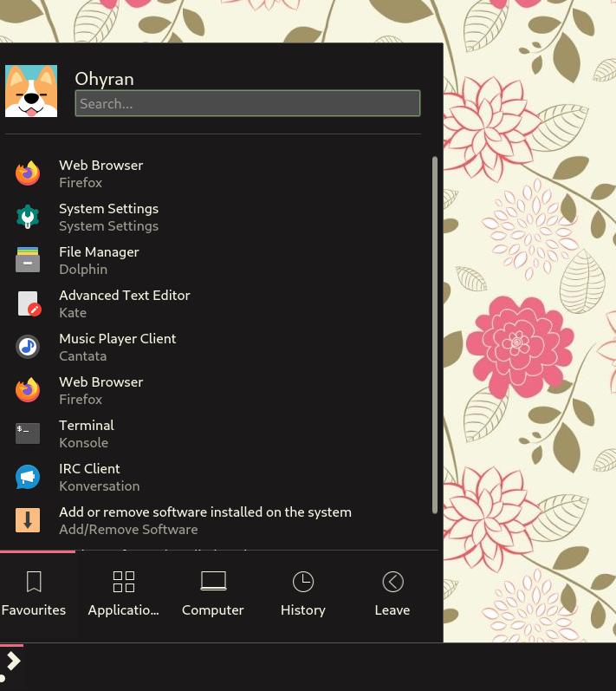Click the "Cantata" subtitle text
The height and width of the screenshot is (691, 616).
[83, 356]
